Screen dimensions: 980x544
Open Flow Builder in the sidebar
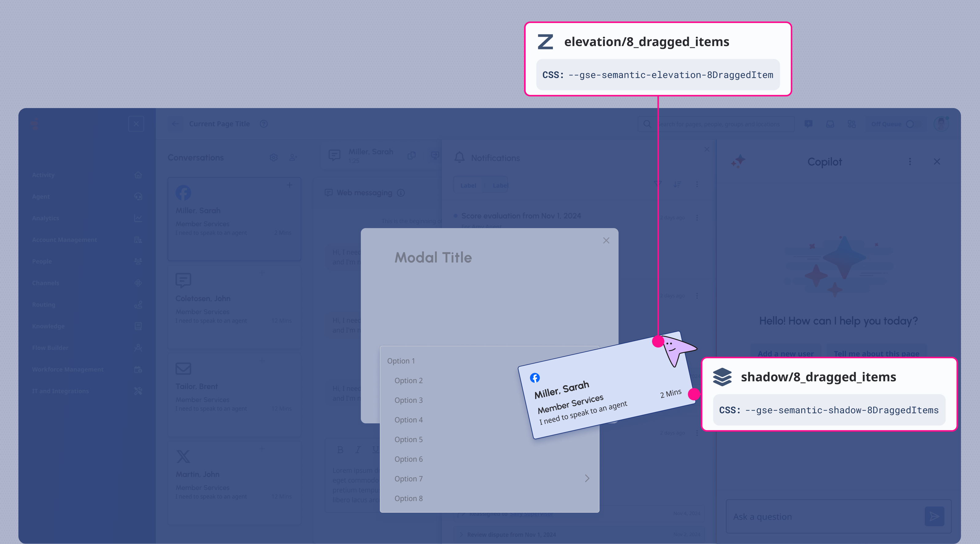[x=87, y=348]
